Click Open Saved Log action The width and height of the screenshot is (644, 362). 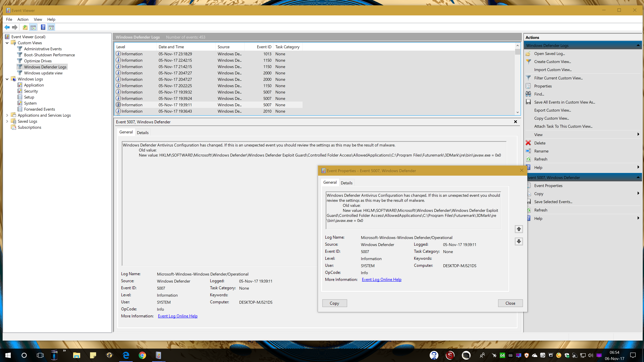549,53
